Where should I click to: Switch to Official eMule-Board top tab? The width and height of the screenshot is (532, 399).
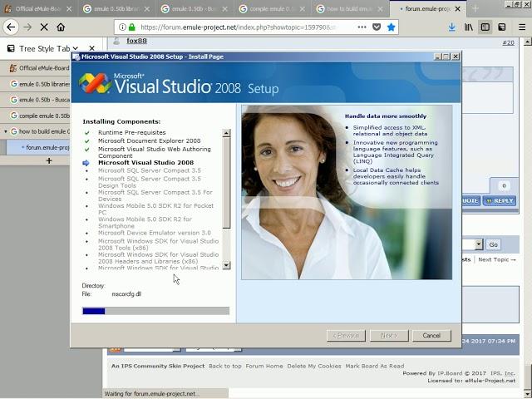coord(38,9)
